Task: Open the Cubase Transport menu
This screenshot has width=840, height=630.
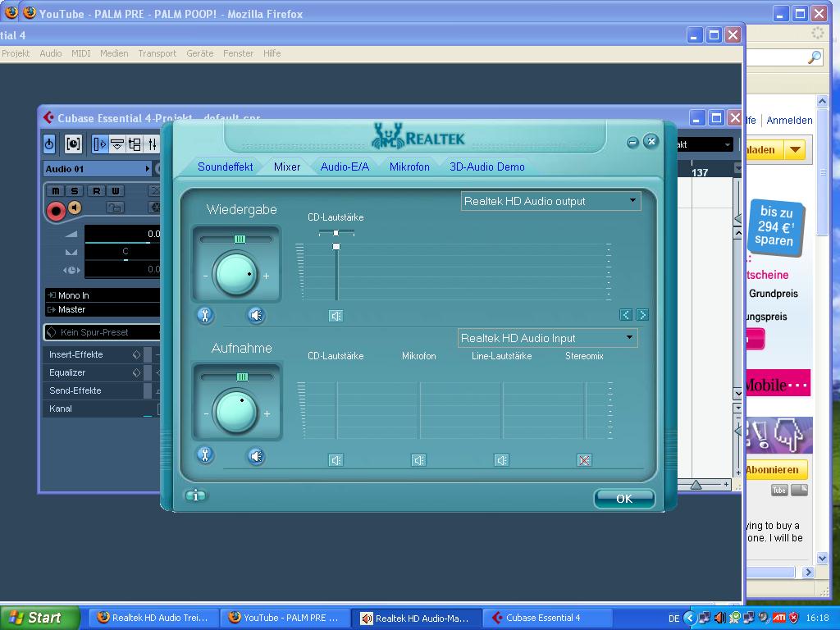Action: [157, 53]
